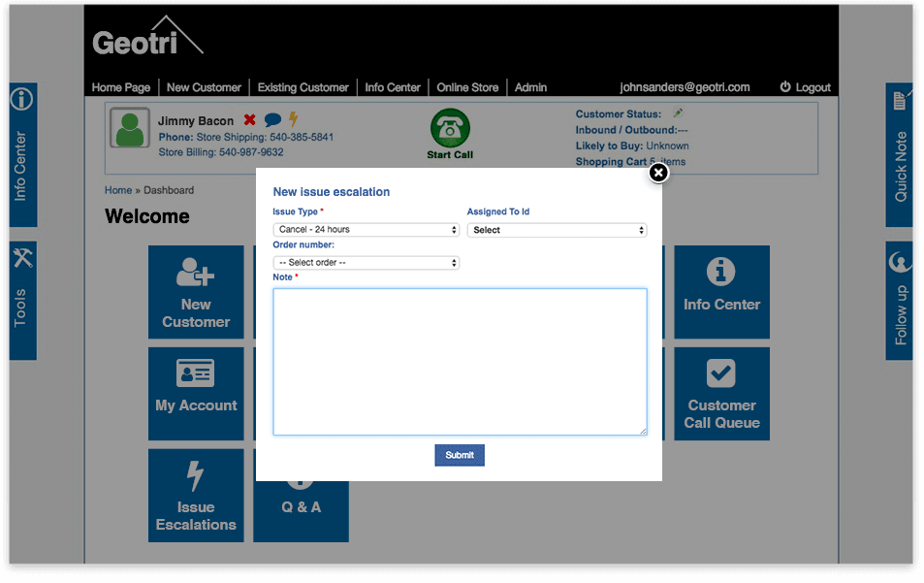924x583 pixels.
Task: Click the johnsanders@geotri.com account email
Action: click(685, 87)
